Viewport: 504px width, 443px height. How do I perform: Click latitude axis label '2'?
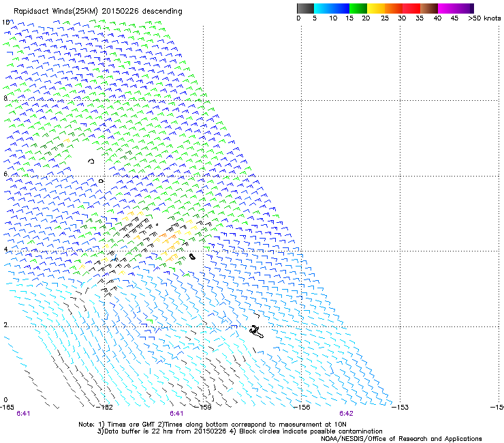coord(5,325)
